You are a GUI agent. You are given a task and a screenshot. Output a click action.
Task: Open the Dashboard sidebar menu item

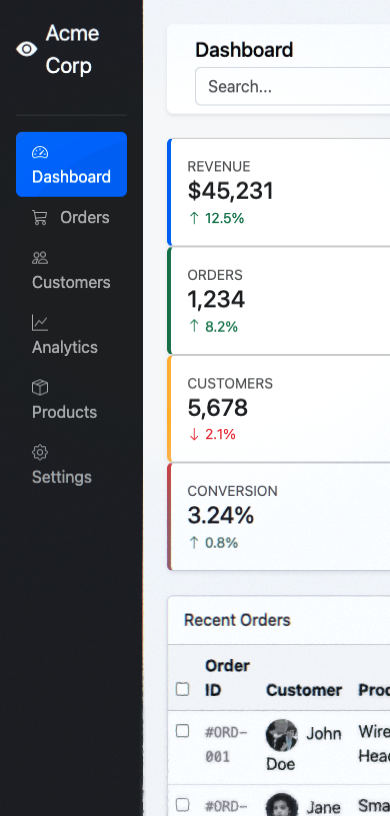point(71,164)
